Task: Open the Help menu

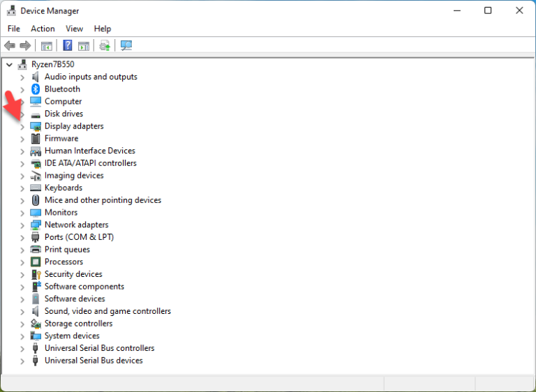Action: 103,29
